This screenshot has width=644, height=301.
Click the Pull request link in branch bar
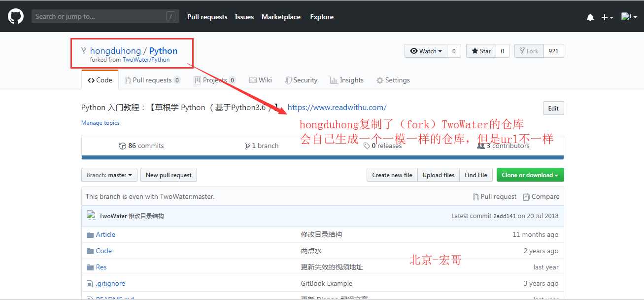495,196
